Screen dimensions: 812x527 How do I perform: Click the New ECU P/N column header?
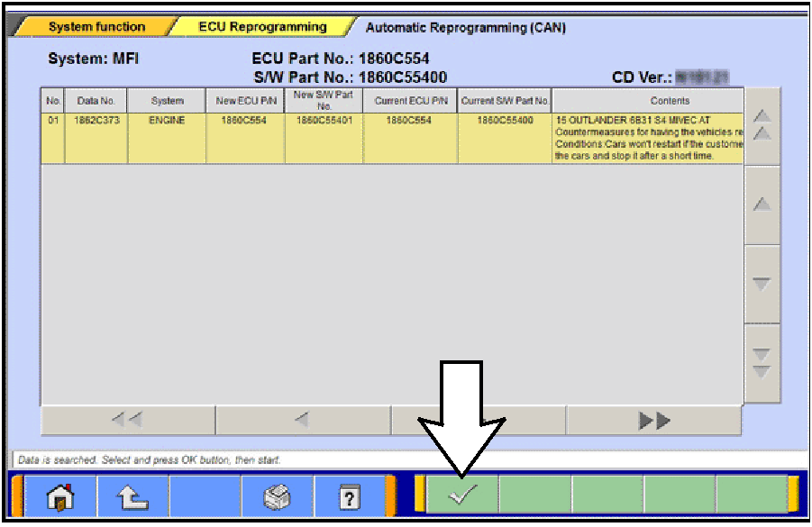245,101
